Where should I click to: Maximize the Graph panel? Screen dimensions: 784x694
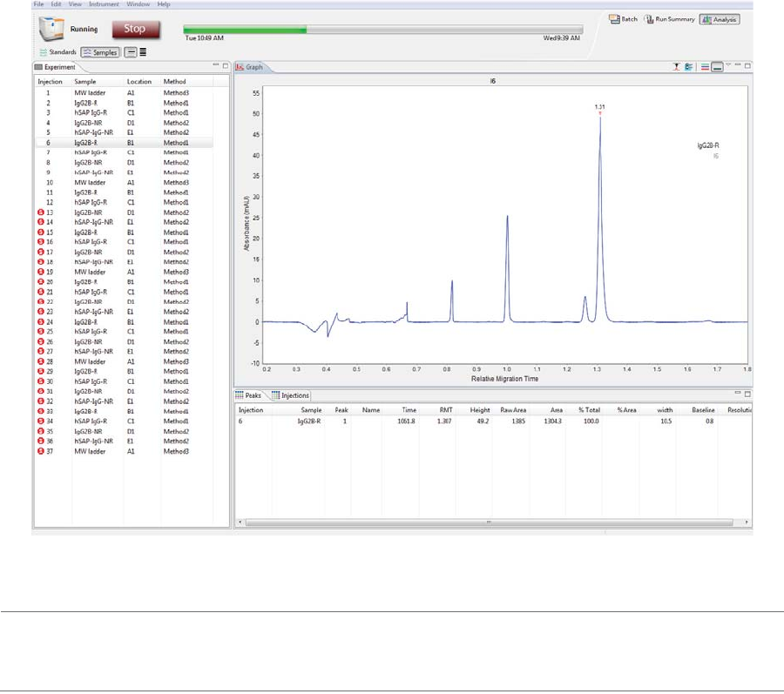tap(747, 65)
